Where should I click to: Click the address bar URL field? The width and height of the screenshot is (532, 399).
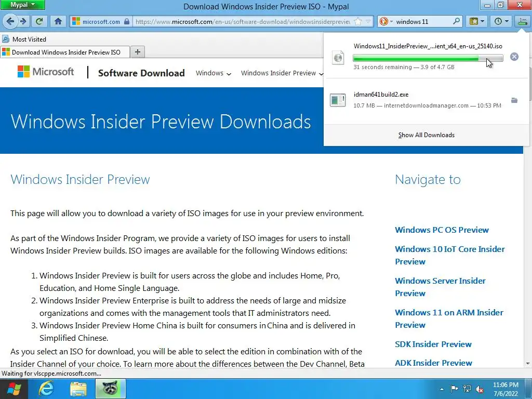(x=243, y=22)
